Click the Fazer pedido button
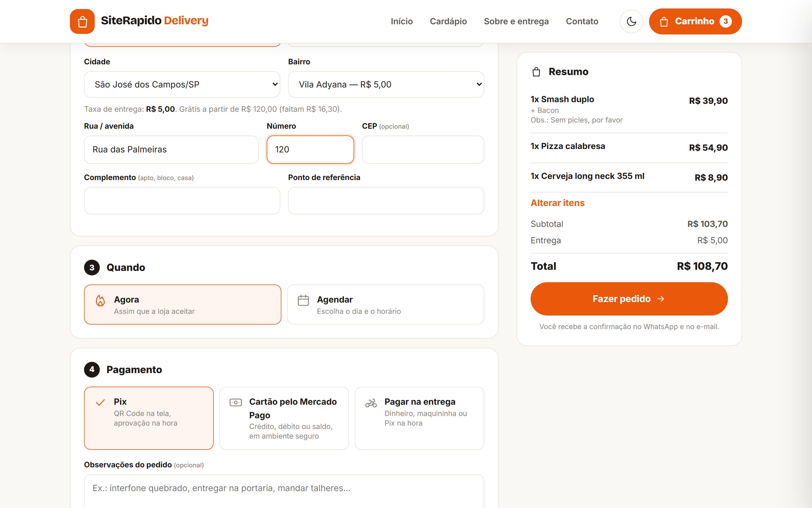The height and width of the screenshot is (508, 812). [x=629, y=299]
